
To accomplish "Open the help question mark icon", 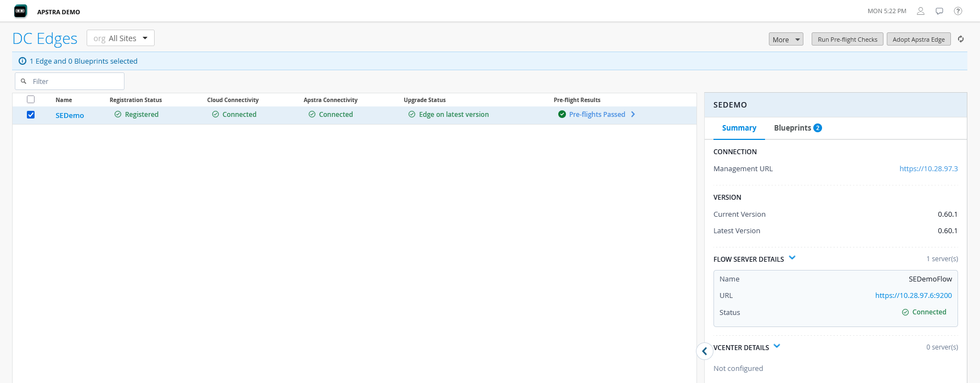I will click(x=958, y=11).
